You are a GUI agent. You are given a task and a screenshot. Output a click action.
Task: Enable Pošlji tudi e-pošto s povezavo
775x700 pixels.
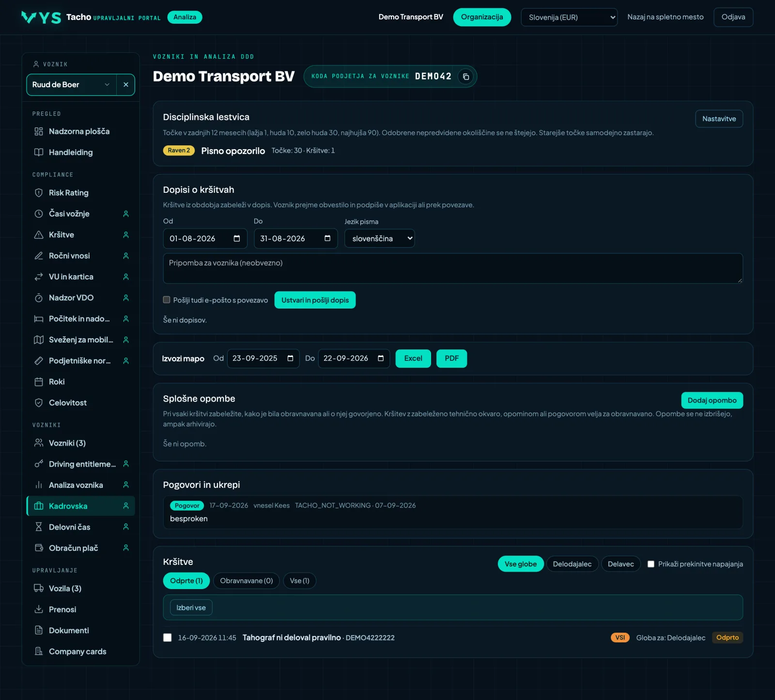coord(167,300)
